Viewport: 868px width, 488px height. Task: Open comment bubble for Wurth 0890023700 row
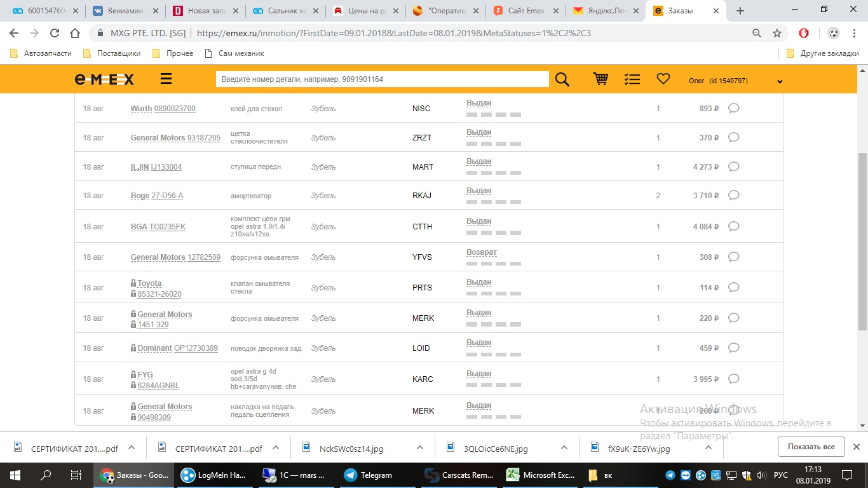pyautogui.click(x=733, y=108)
